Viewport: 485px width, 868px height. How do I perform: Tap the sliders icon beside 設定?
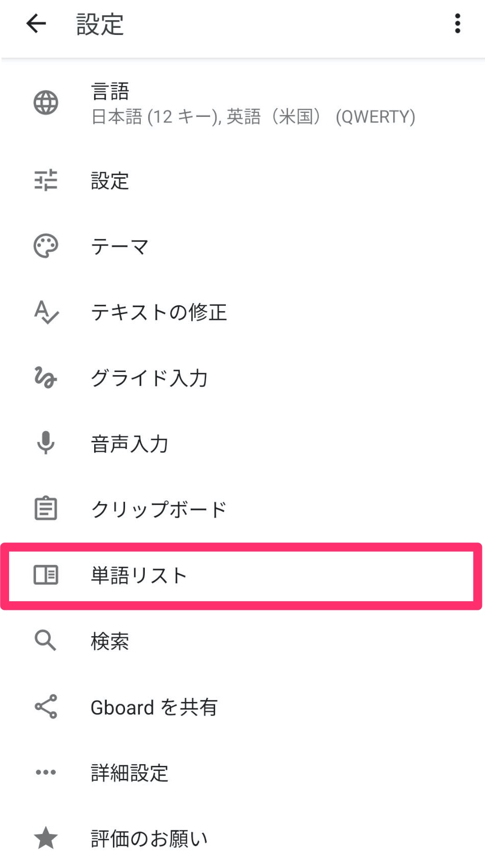(46, 180)
